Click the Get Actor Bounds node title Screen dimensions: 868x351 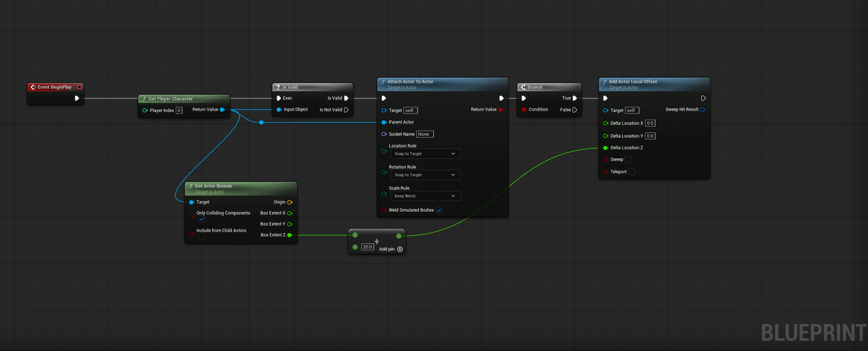tap(214, 186)
